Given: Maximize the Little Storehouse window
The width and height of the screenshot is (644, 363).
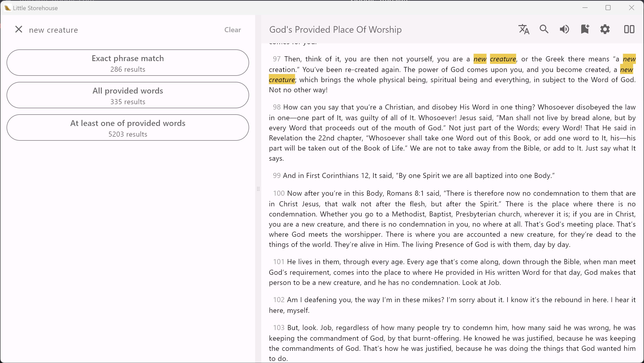Looking at the screenshot, I should pyautogui.click(x=608, y=8).
